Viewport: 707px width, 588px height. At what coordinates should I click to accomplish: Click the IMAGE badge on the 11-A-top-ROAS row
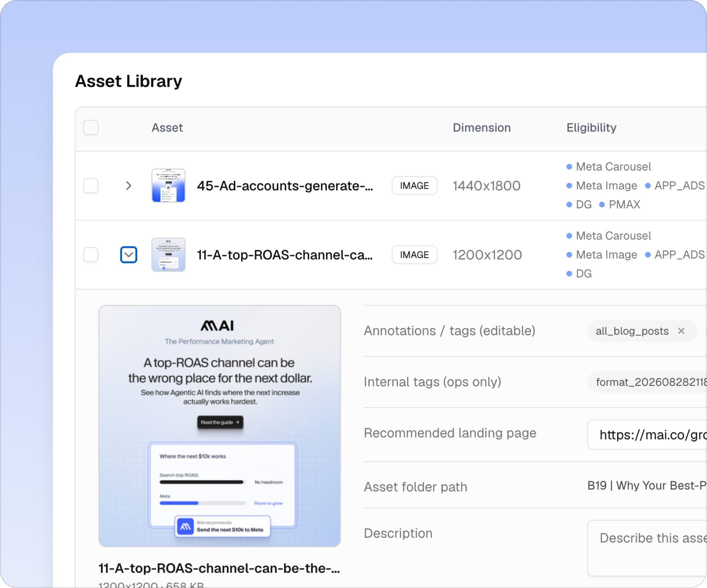(x=415, y=255)
